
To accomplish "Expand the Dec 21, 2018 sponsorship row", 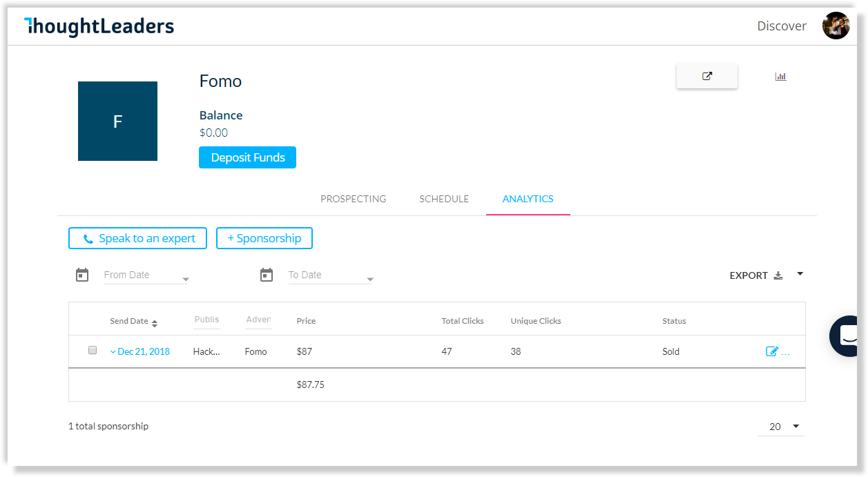I will [x=139, y=351].
